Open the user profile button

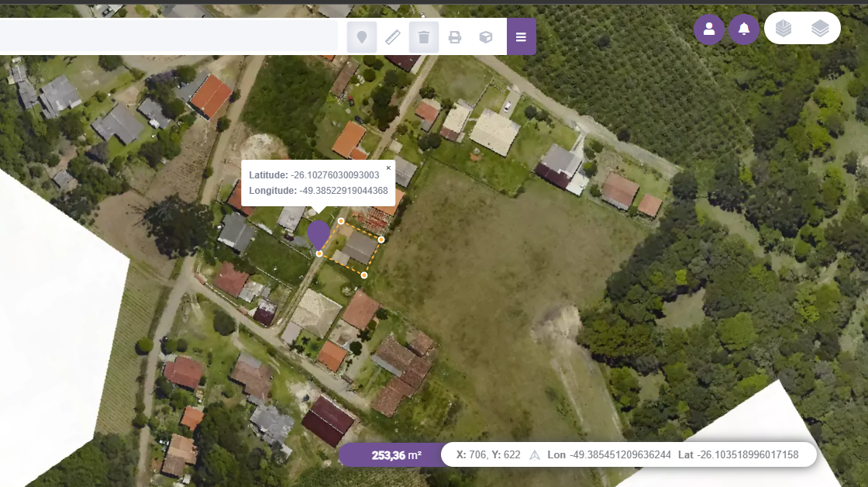[708, 29]
